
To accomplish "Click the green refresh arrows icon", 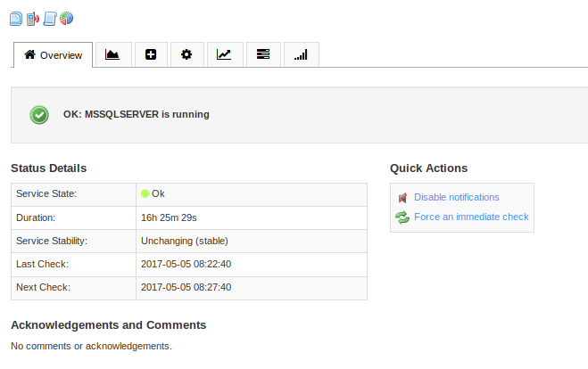I will coord(402,217).
